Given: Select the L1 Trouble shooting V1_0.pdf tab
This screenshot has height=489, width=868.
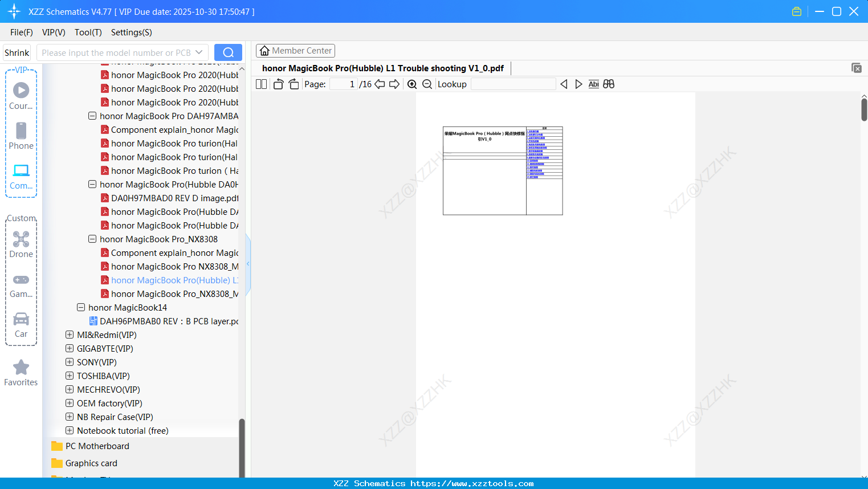Looking at the screenshot, I should coord(383,68).
